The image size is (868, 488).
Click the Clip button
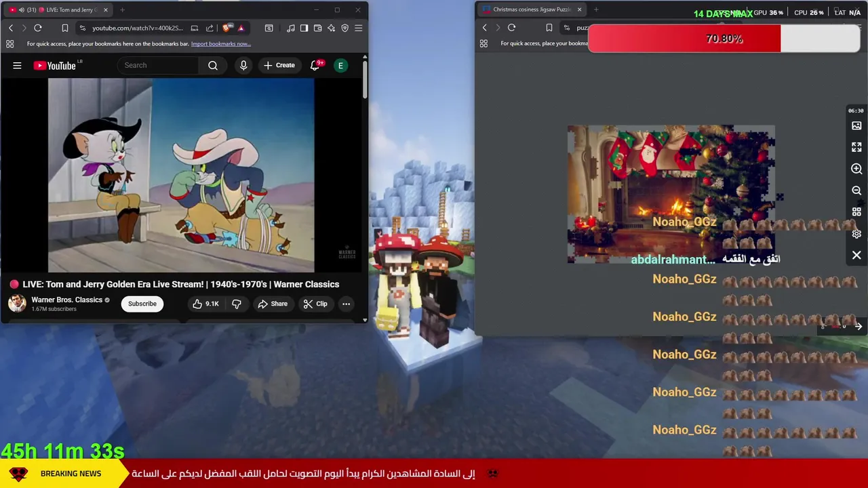pos(315,304)
